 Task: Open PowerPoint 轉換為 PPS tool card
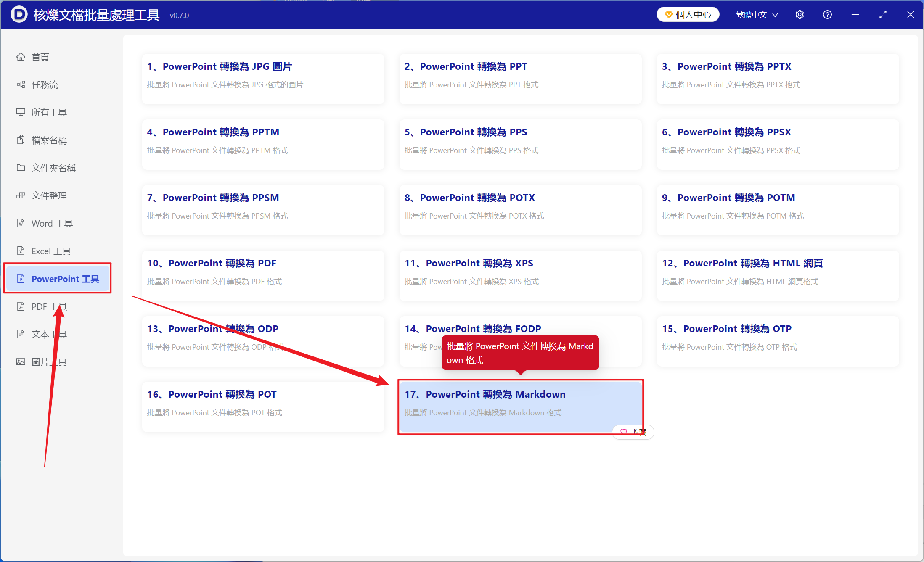point(521,145)
